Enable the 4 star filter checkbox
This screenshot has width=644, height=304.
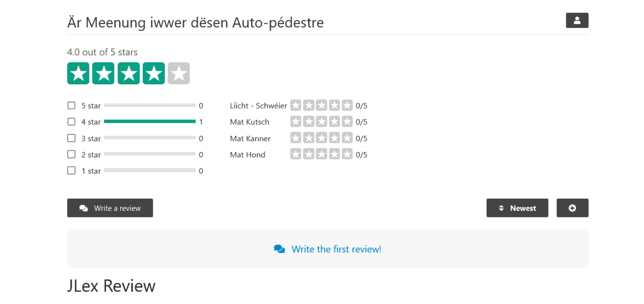71,122
